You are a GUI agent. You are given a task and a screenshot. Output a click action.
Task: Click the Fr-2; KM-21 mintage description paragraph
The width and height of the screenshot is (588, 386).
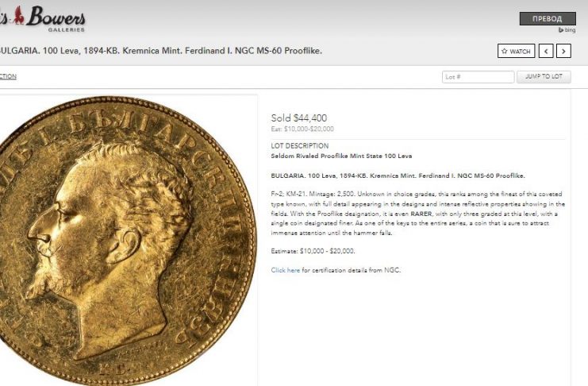click(x=417, y=214)
